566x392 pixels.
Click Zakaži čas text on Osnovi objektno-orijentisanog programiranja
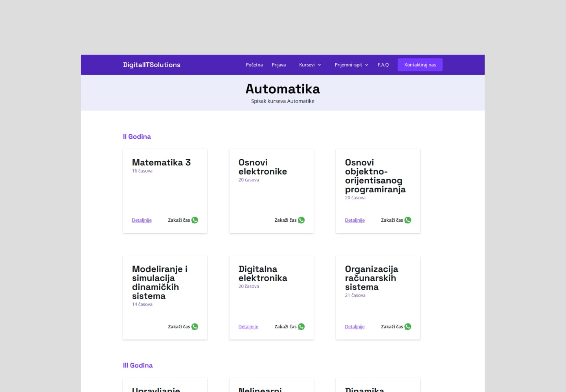(392, 220)
